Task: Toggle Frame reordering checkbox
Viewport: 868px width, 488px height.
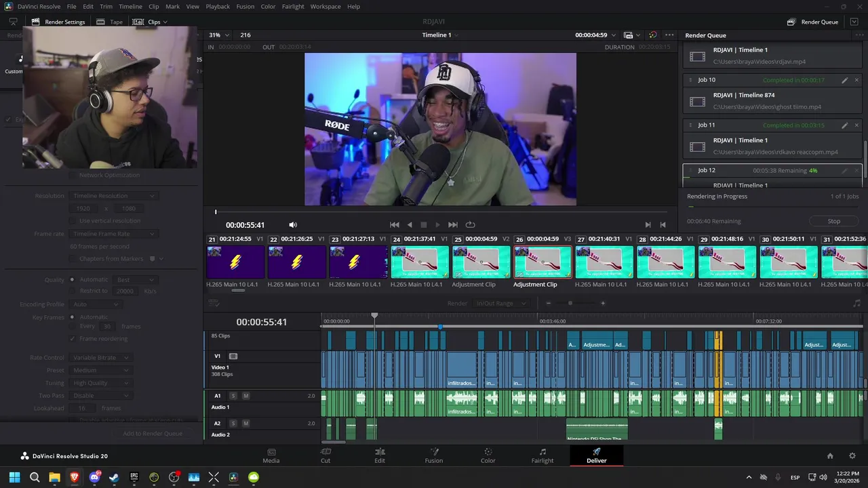Action: (73, 339)
